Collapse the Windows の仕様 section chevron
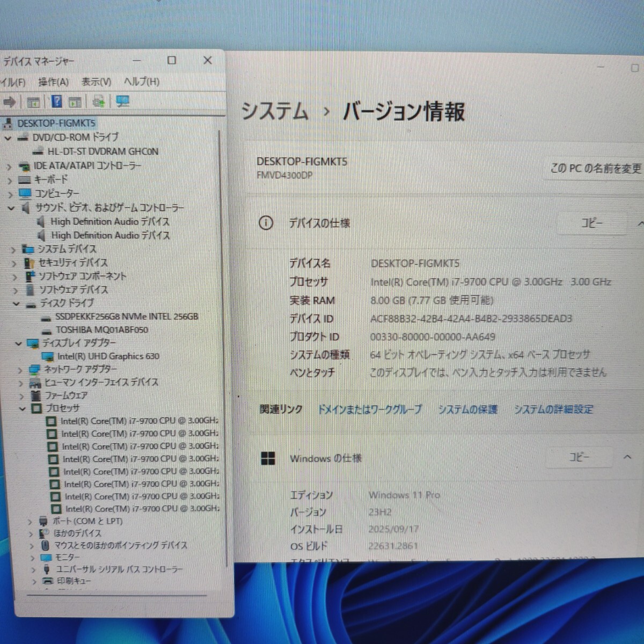644x644 pixels. pyautogui.click(x=627, y=457)
